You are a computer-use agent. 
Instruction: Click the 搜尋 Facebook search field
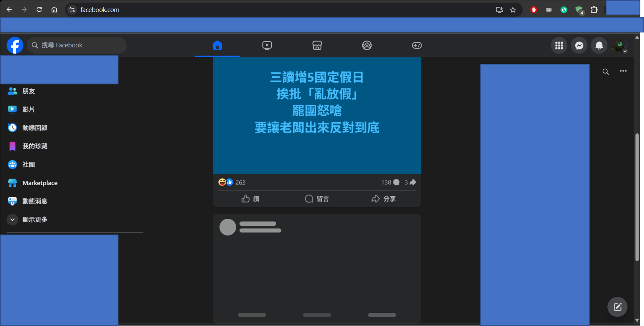76,45
